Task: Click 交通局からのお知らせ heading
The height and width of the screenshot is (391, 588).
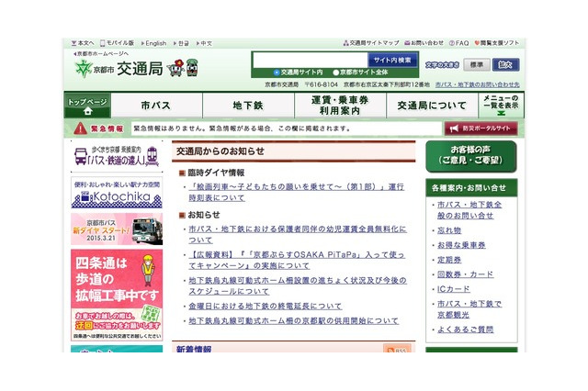Action: (220, 151)
